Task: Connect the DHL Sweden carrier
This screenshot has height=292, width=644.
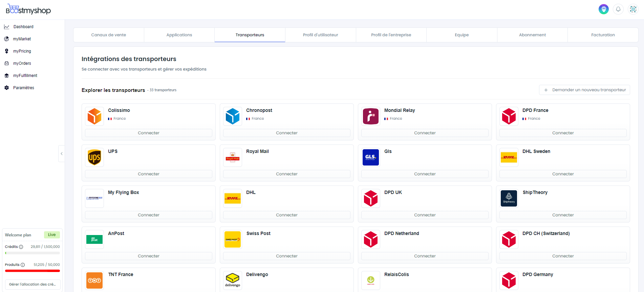Action: coord(563,174)
